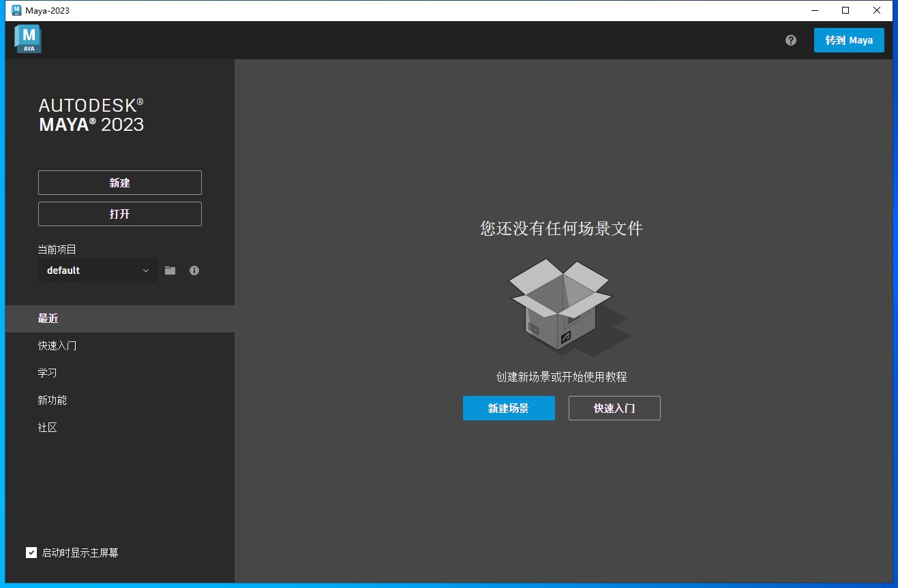
Task: Click the 快速入门 button below the box
Action: [x=614, y=408]
